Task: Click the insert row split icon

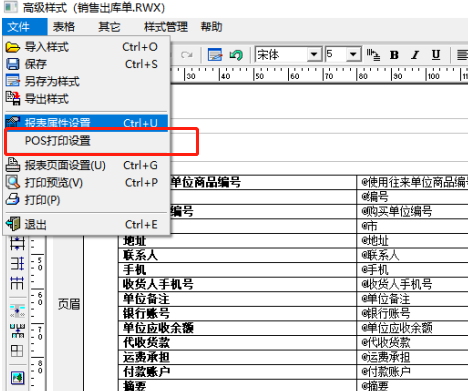Action: 17,311
